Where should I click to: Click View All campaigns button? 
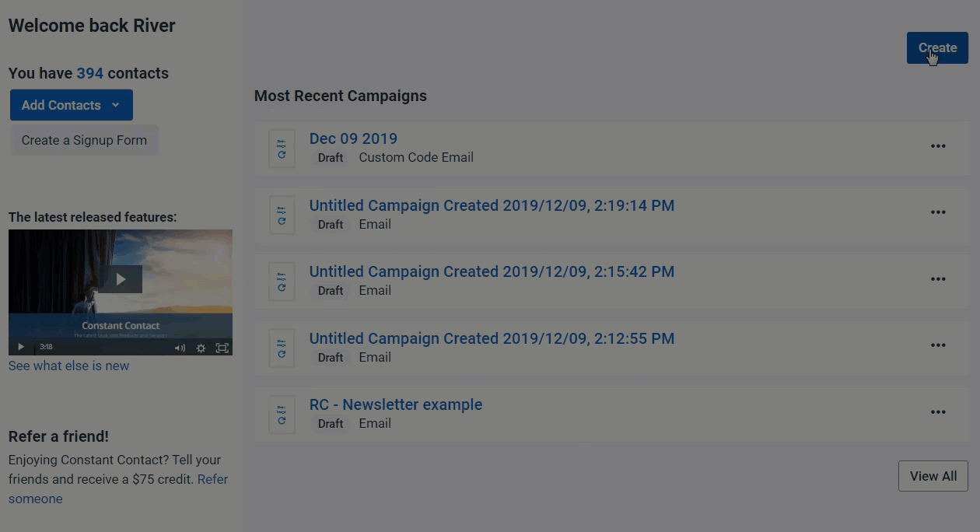pos(933,476)
